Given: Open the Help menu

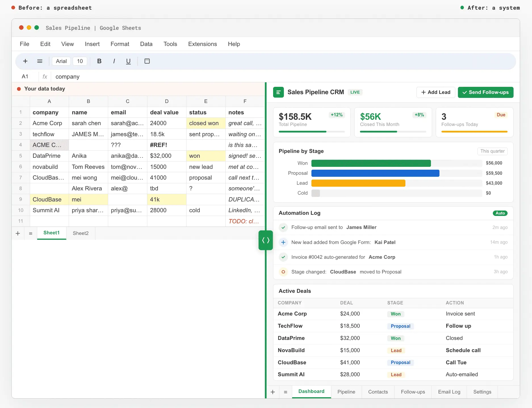Looking at the screenshot, I should click(x=234, y=44).
